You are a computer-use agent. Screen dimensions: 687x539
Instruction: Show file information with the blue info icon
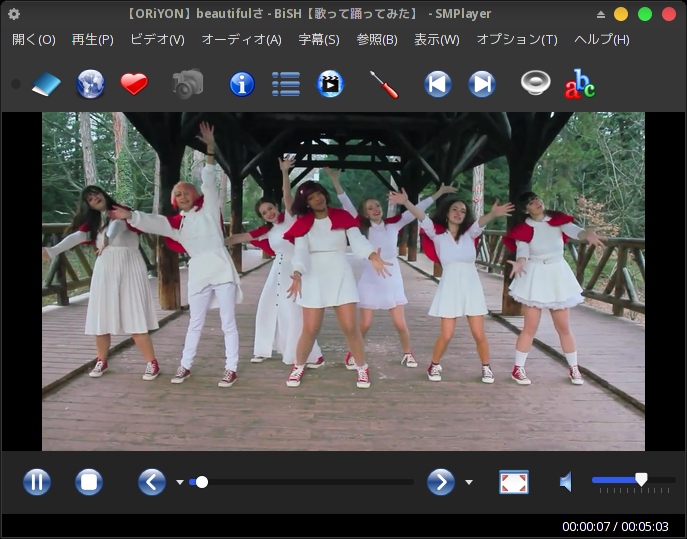pos(242,84)
